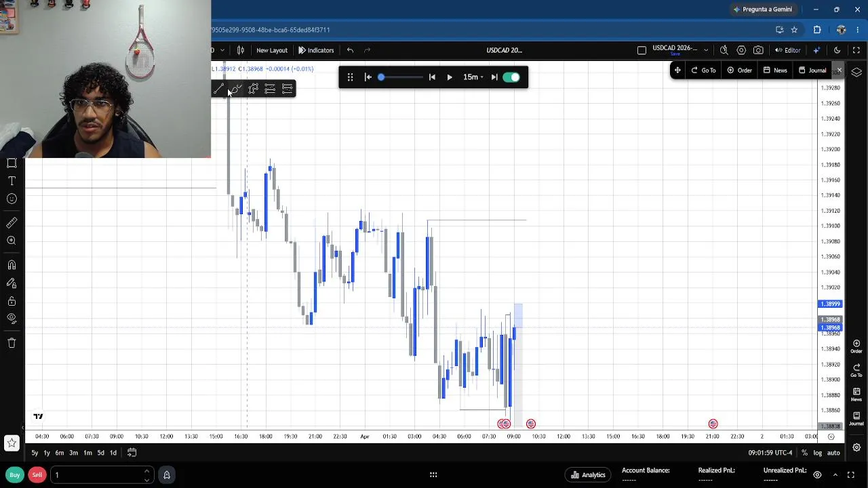Open the code Editor
The image size is (868, 488).
788,50
